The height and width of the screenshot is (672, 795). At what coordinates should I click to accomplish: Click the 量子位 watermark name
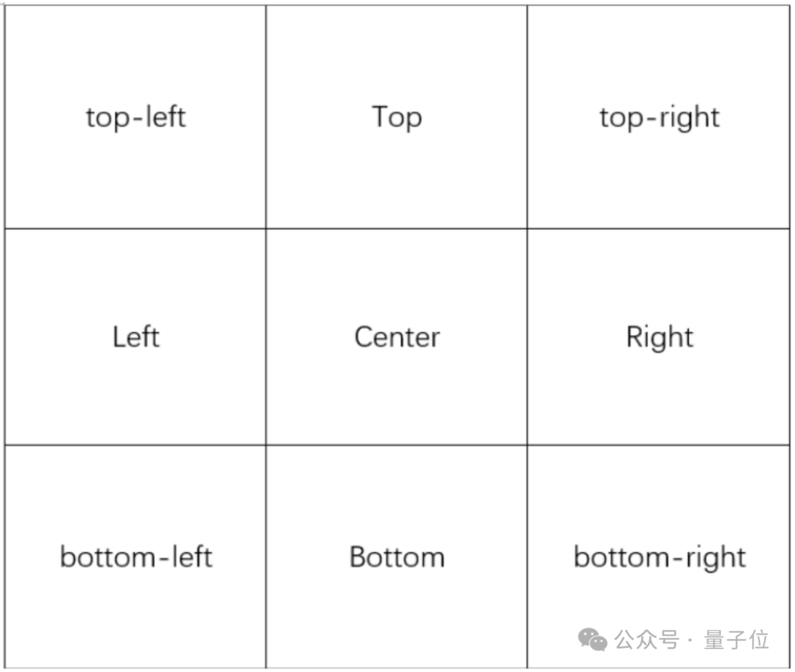pos(736,640)
